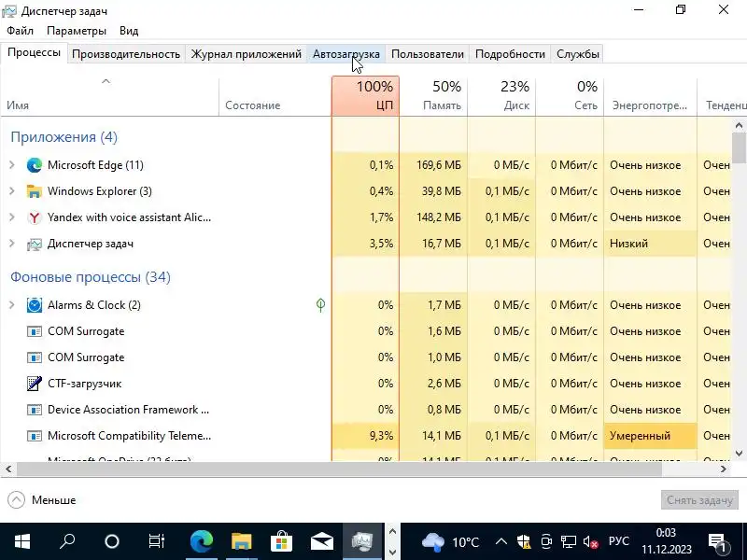Switch to the Производительность tab
This screenshot has height=560, width=747.
126,54
